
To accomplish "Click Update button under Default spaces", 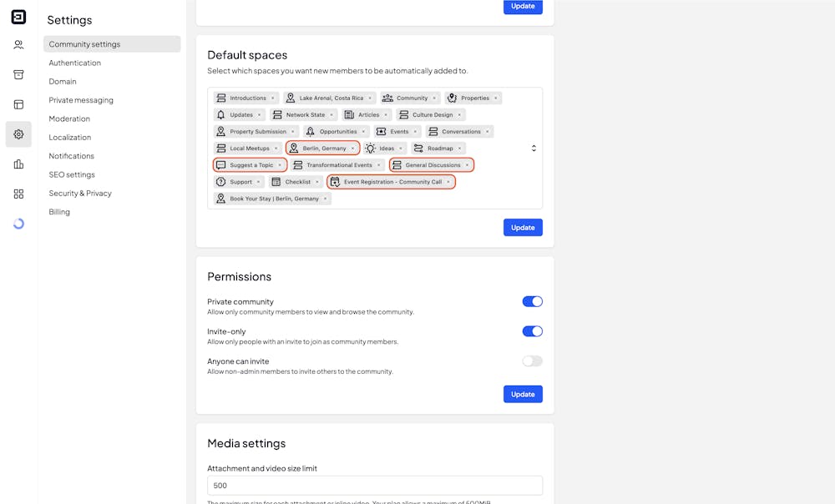I will [523, 227].
